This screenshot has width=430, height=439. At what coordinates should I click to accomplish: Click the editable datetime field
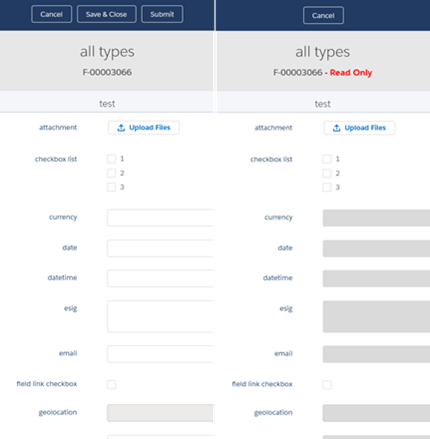pyautogui.click(x=160, y=278)
